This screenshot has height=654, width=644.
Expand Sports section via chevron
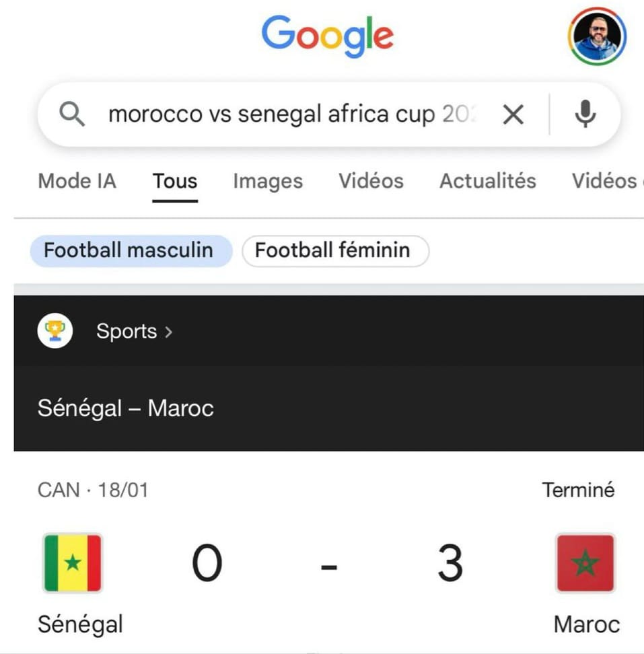pos(169,332)
